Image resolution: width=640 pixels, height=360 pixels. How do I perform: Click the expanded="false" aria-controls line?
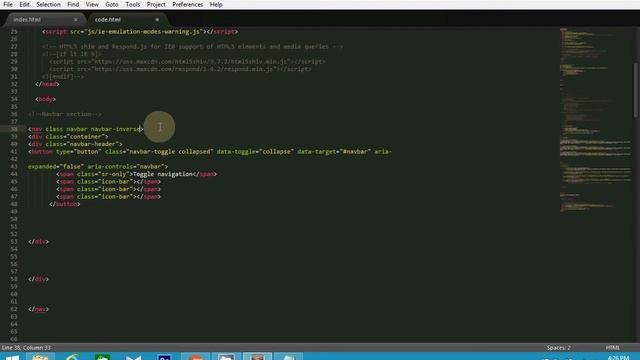(x=98, y=167)
